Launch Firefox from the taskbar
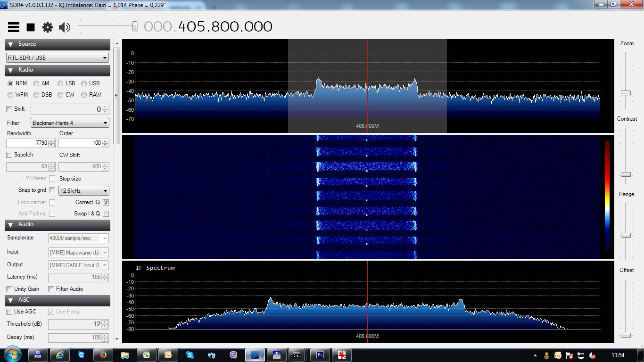Image resolution: width=644 pixels, height=362 pixels. (x=103, y=355)
